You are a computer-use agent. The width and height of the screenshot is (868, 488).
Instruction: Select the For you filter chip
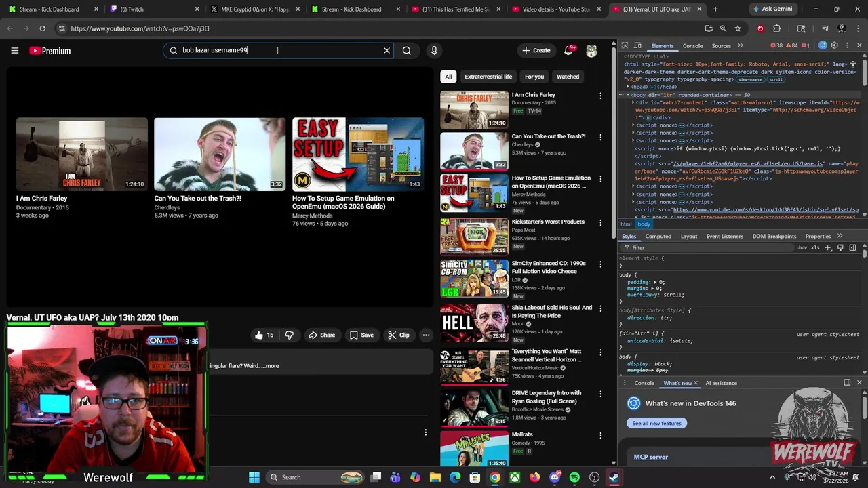coord(534,77)
